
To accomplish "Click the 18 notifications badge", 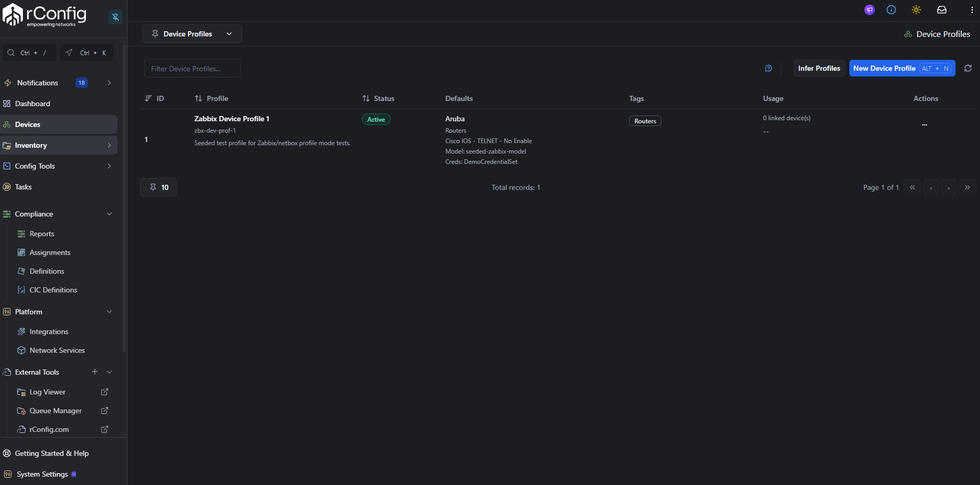I will 82,83.
